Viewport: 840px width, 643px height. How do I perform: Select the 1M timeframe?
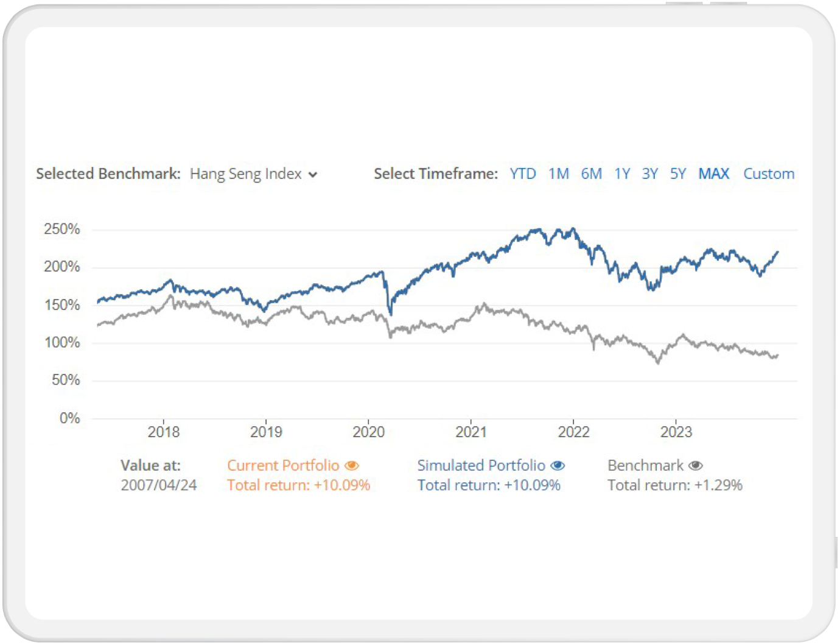[x=558, y=174]
